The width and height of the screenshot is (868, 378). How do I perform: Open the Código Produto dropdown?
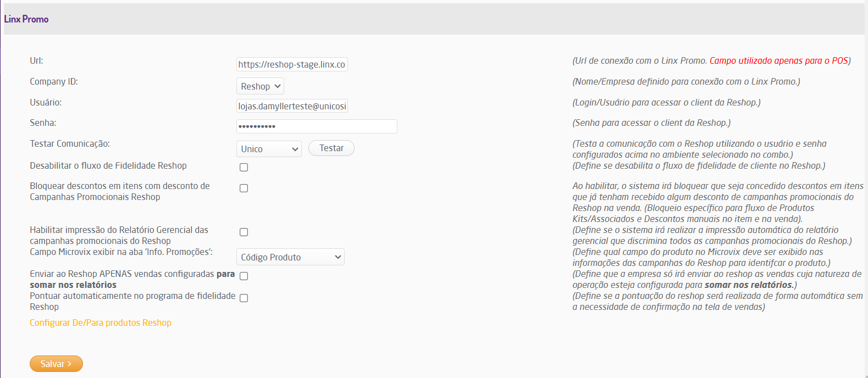(290, 257)
